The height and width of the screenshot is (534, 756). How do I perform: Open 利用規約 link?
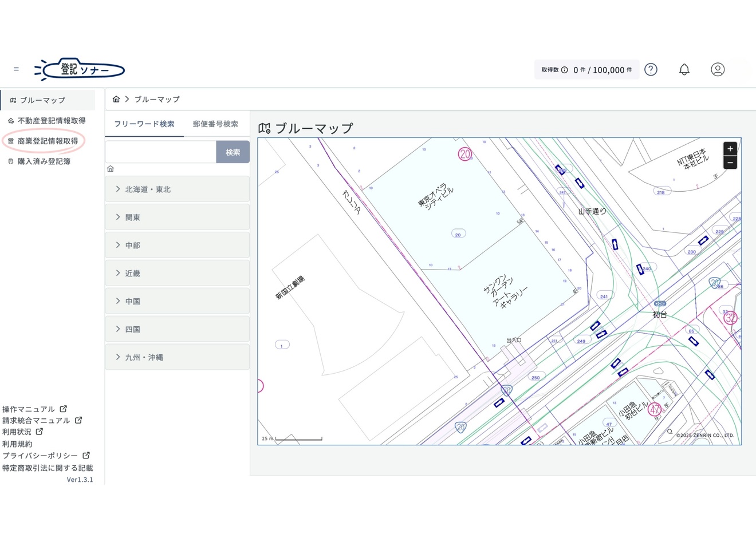tap(17, 444)
